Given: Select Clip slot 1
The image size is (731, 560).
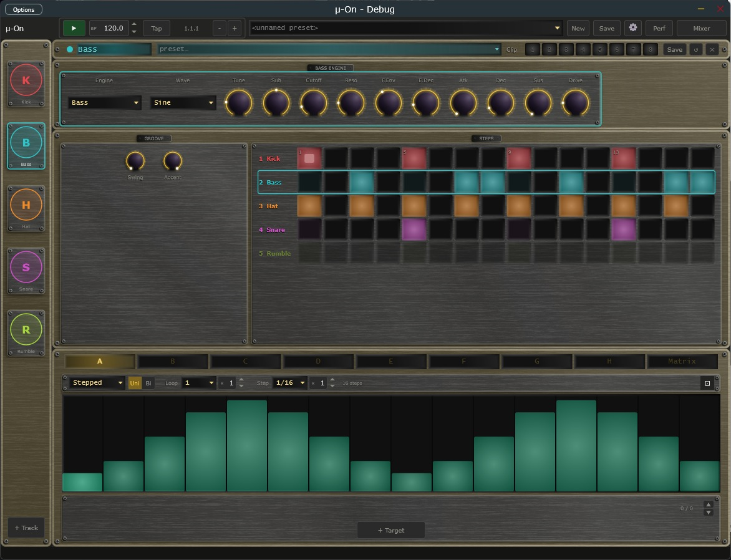Looking at the screenshot, I should (x=533, y=49).
